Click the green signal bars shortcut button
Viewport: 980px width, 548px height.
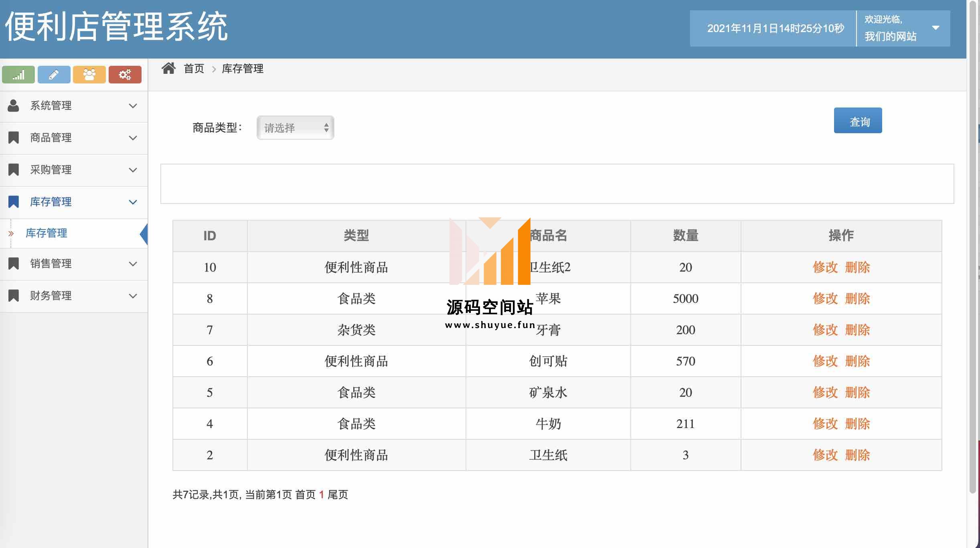(x=18, y=75)
